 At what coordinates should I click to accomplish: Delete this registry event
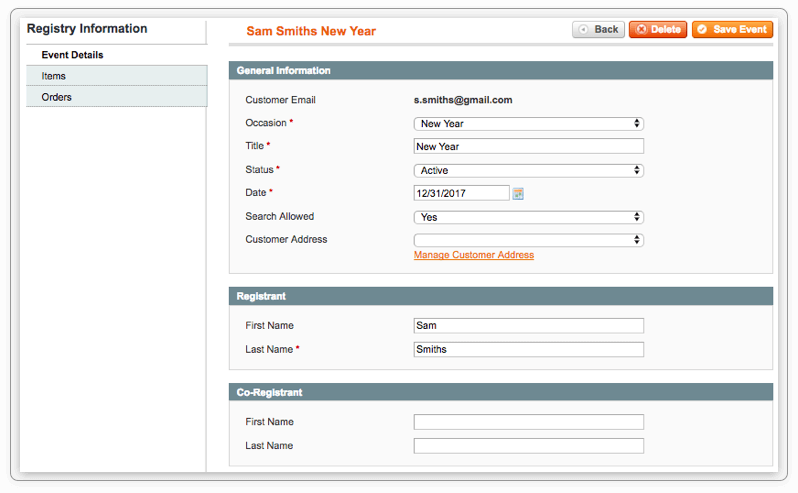pos(658,30)
